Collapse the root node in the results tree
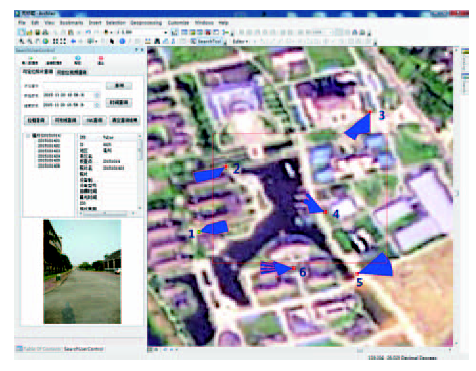The width and height of the screenshot is (476, 371). coord(28,136)
